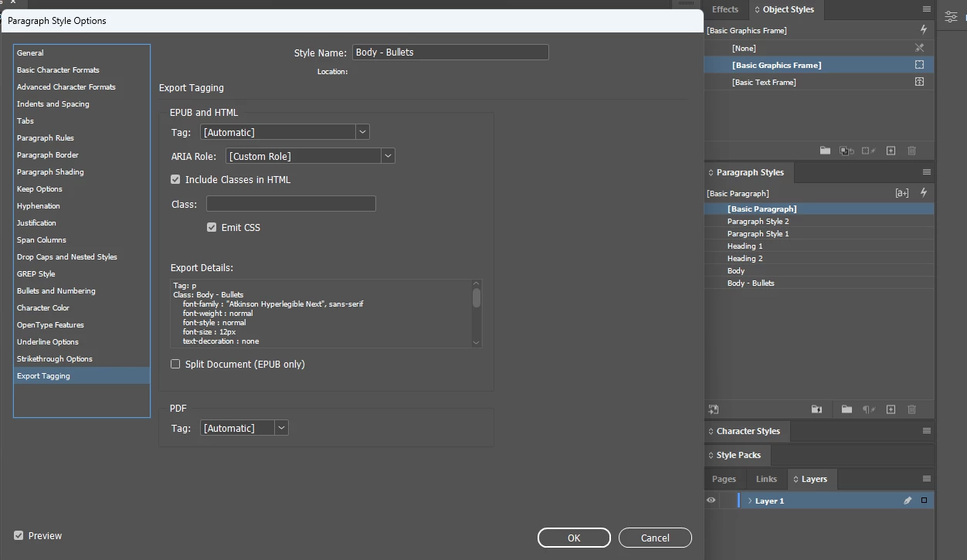Open Bullets and Numbering section
The height and width of the screenshot is (560, 967).
82,290
